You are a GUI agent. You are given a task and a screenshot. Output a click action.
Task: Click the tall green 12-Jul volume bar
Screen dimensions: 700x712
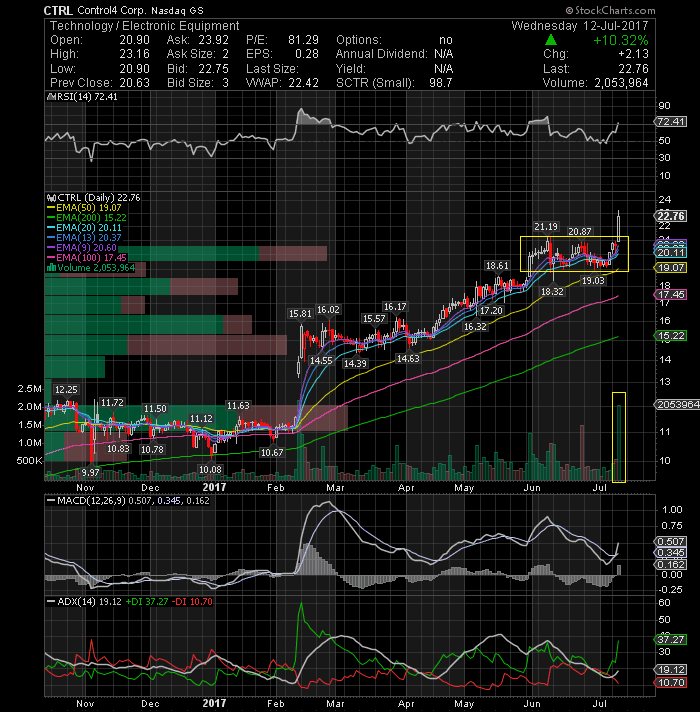pos(620,443)
